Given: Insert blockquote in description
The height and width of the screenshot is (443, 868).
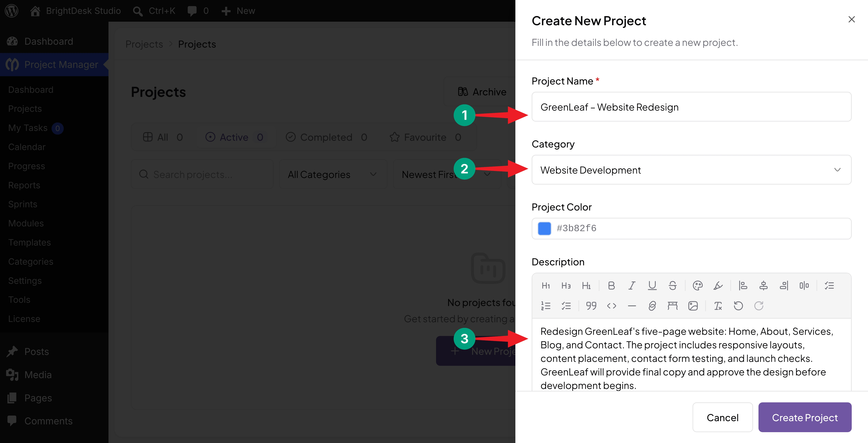Looking at the screenshot, I should pos(591,306).
